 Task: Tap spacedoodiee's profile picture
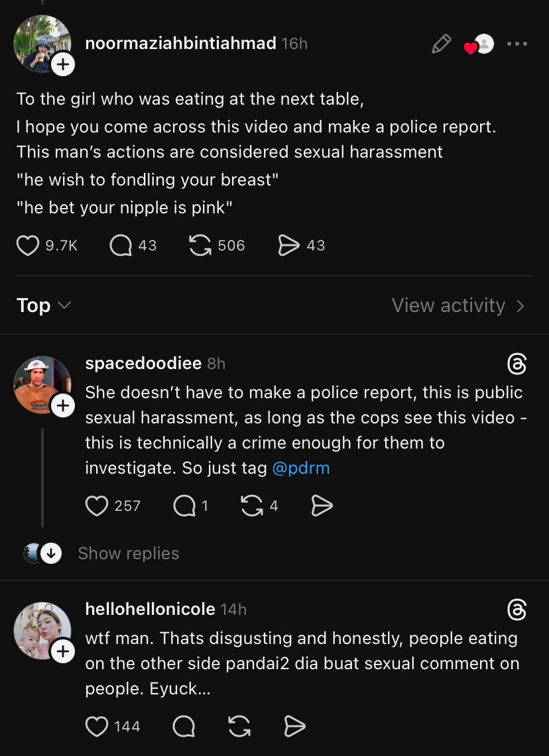[x=42, y=384]
